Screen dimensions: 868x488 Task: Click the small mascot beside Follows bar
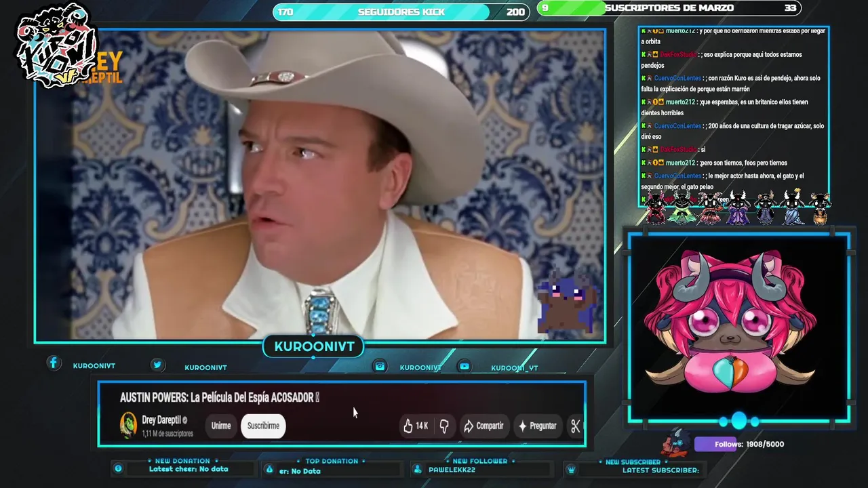677,443
